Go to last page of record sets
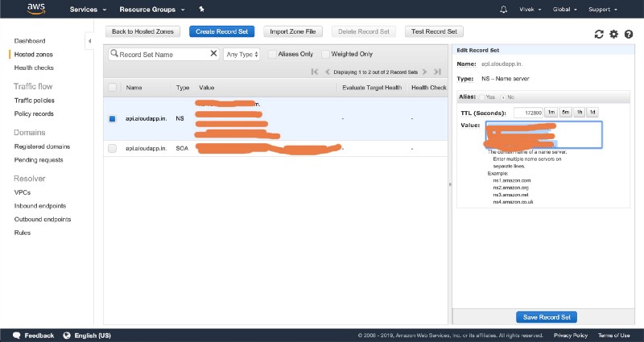The height and width of the screenshot is (342, 644). [437, 72]
